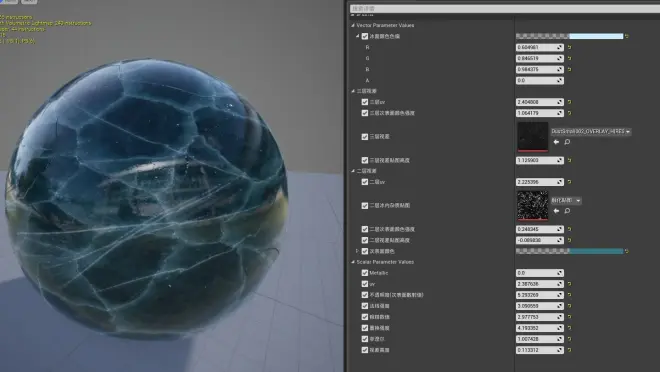Viewport: 660px width, 372px height.
Task: Click the white speckled noise texture thumbnail
Action: coord(532,205)
